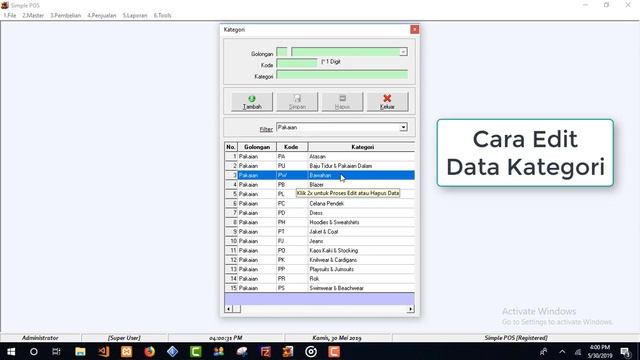
Task: Close the Kategori dialog
Action: click(414, 29)
